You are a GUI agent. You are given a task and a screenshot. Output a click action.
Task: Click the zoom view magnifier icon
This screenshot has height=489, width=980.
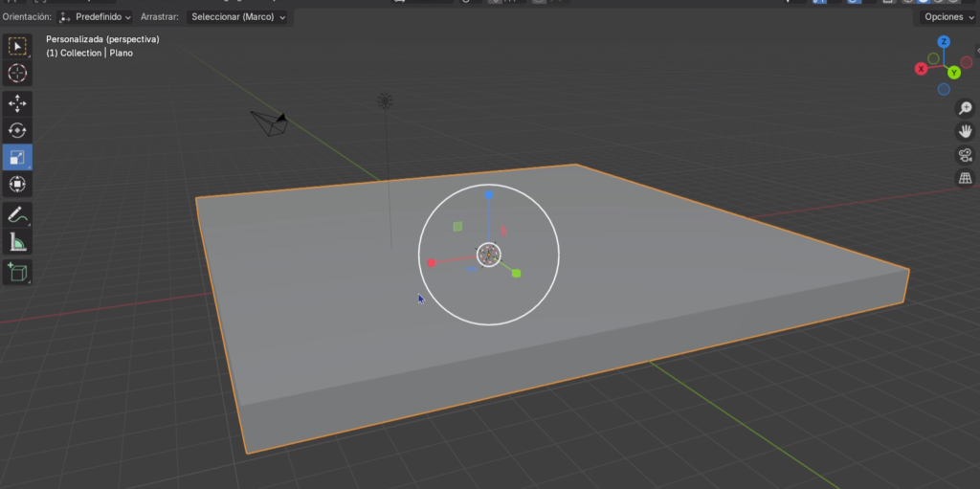click(966, 108)
